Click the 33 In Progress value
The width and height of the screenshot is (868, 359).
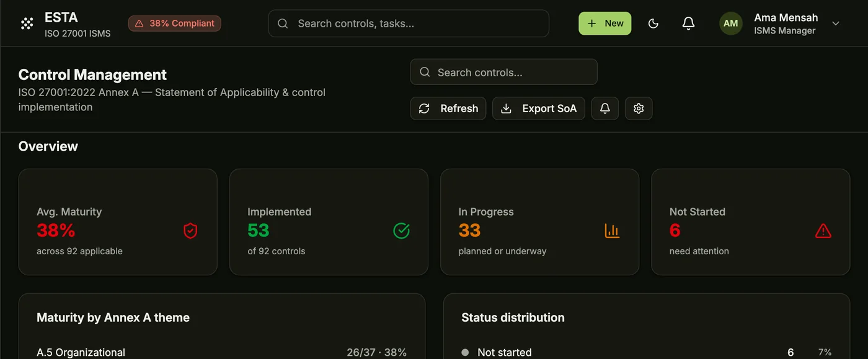470,231
